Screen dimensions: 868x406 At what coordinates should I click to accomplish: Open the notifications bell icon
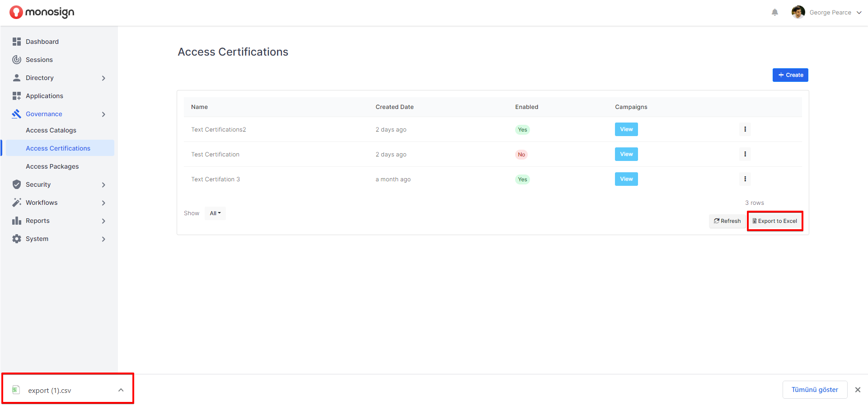coord(774,13)
